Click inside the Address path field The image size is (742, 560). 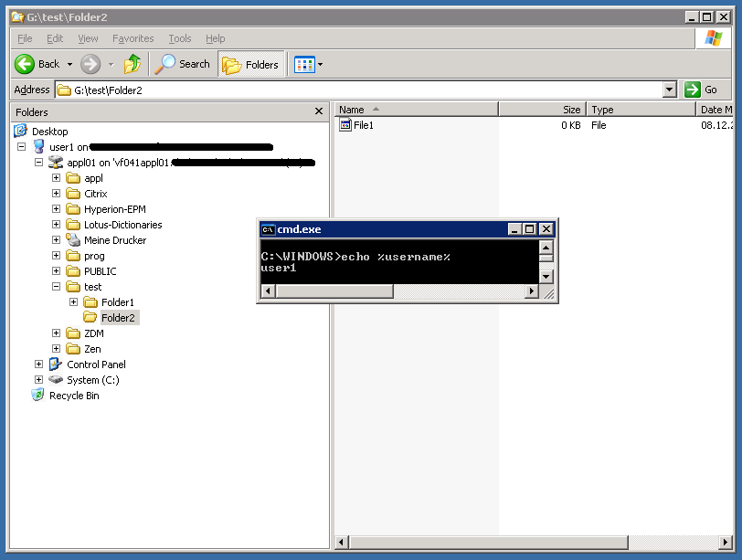click(359, 90)
